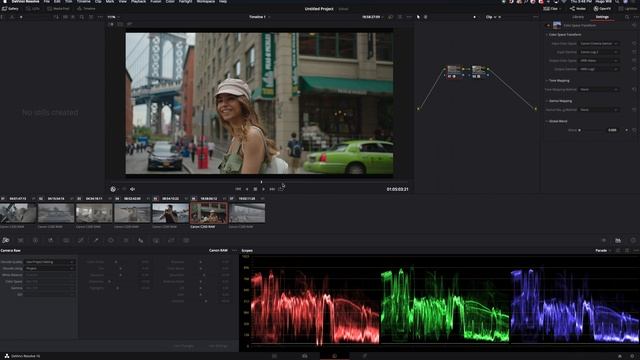
Task: Mute the viewer audio
Action: [x=132, y=189]
